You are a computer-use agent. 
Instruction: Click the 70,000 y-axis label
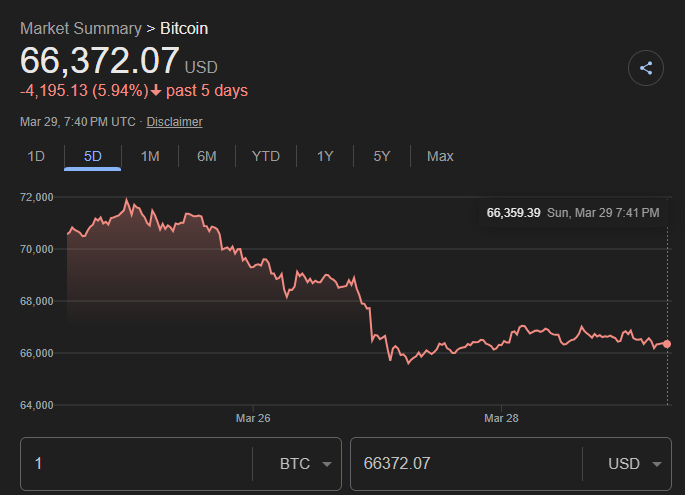(37, 249)
